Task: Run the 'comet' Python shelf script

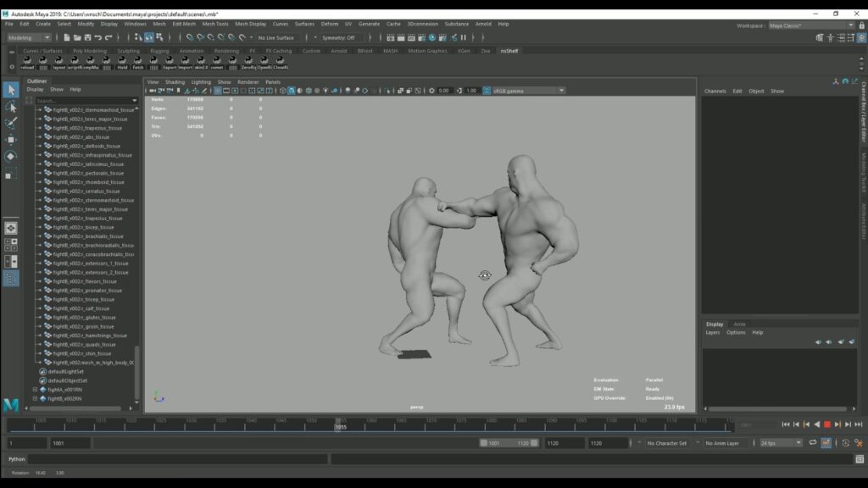Action: click(217, 63)
